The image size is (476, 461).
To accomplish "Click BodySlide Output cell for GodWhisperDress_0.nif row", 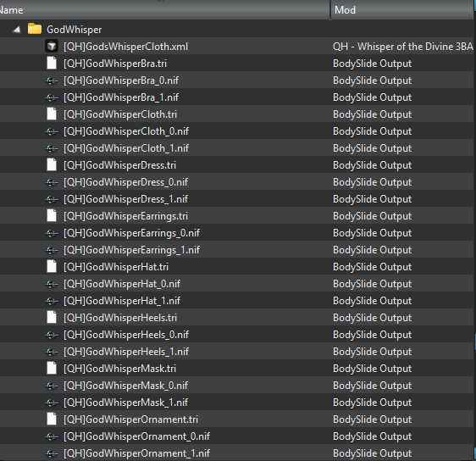I will point(372,182).
